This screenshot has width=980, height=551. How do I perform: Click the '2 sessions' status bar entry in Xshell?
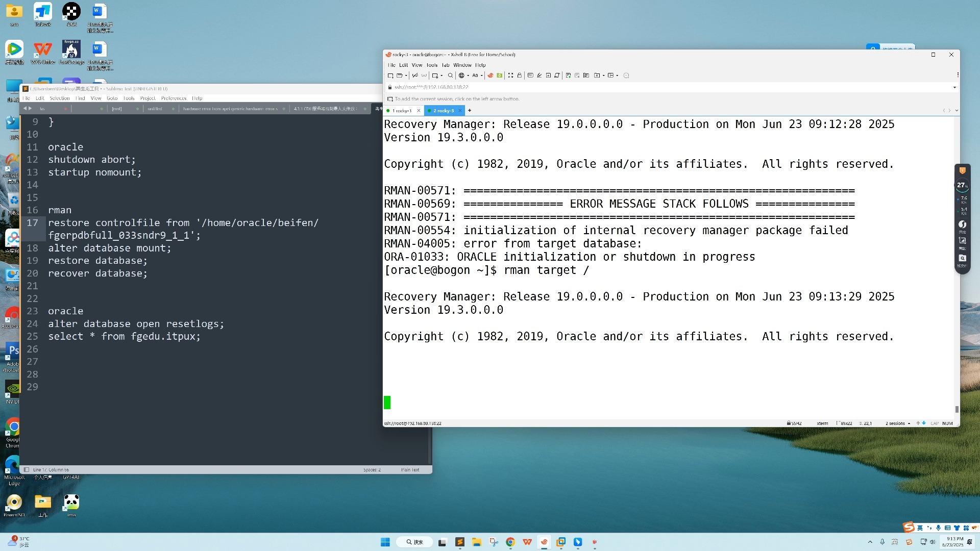coord(898,423)
